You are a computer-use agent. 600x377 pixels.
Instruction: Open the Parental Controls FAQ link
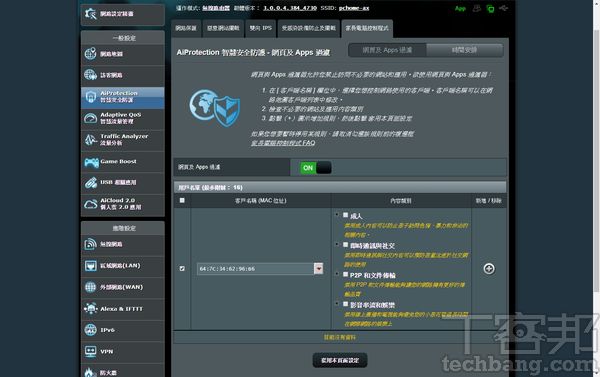coord(283,143)
